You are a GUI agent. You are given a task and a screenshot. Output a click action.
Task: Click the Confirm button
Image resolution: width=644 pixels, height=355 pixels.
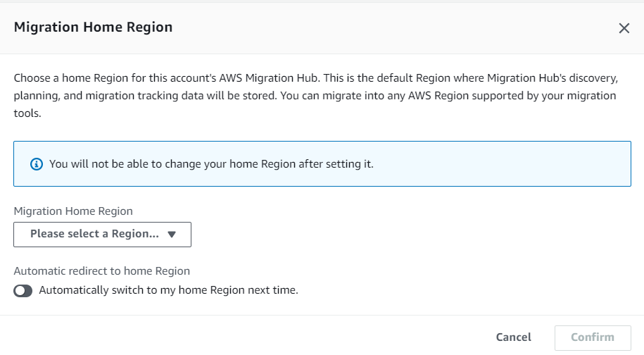pyautogui.click(x=592, y=337)
